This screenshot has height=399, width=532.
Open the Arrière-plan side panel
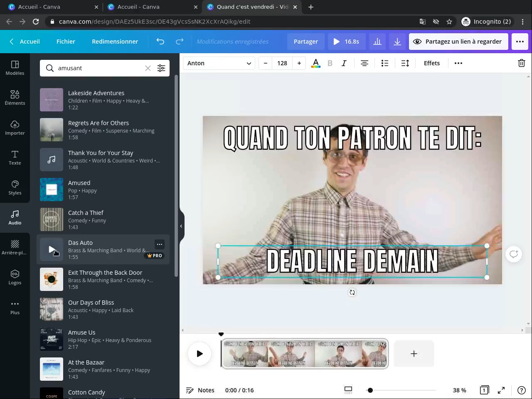15,247
